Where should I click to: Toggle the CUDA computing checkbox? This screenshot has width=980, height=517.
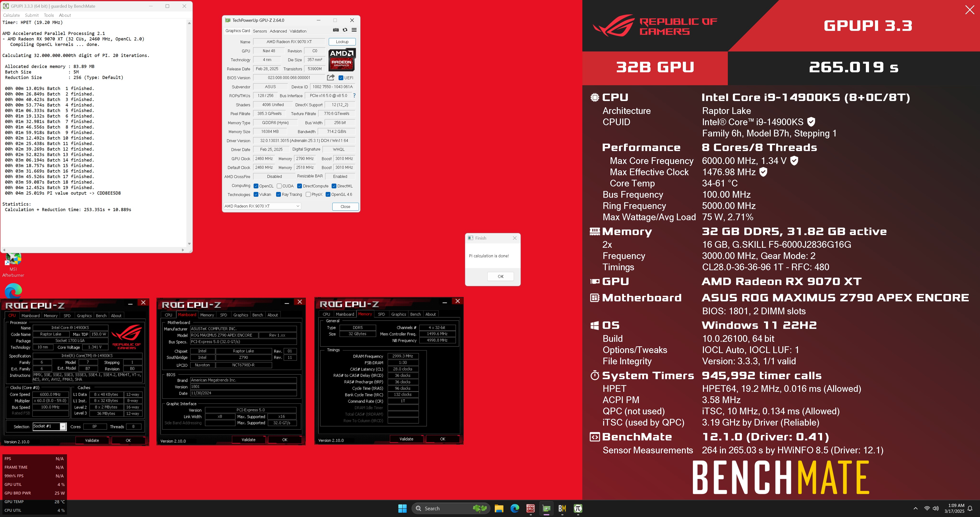tap(279, 186)
